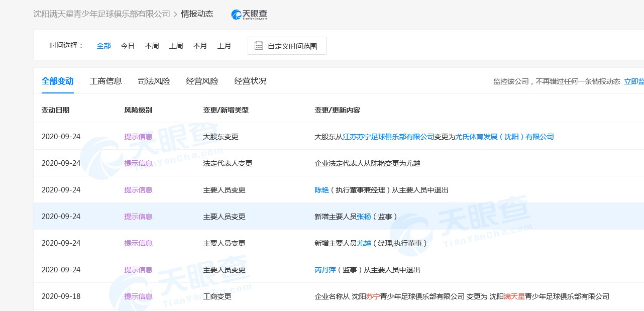Image resolution: width=644 pixels, height=311 pixels.
Task: Select the 上周 time filter
Action: (176, 46)
